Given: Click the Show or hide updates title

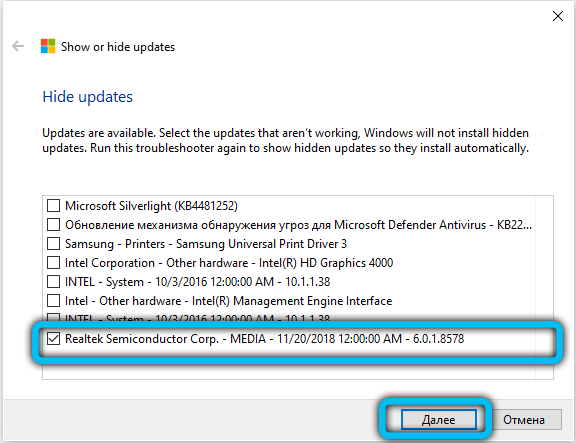Looking at the screenshot, I should 118,47.
